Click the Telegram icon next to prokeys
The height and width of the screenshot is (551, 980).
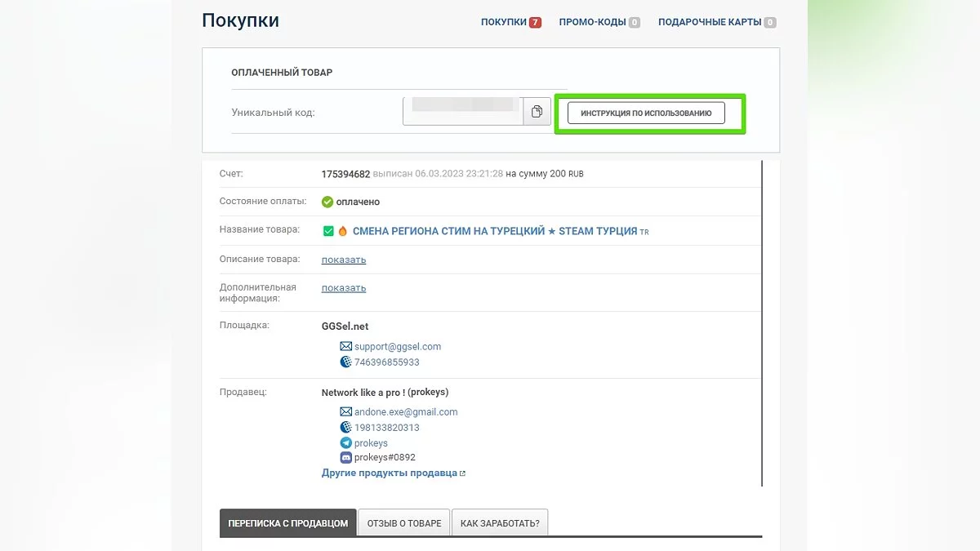[345, 442]
